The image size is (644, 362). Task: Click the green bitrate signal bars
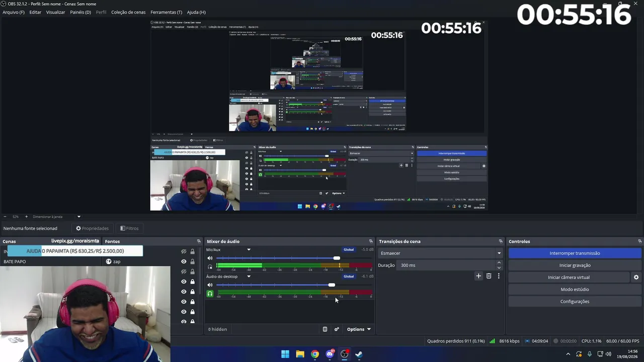pyautogui.click(x=492, y=341)
